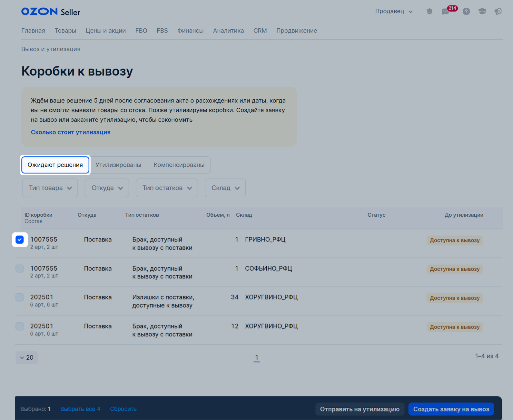Click the ID коробки column header

(38, 215)
